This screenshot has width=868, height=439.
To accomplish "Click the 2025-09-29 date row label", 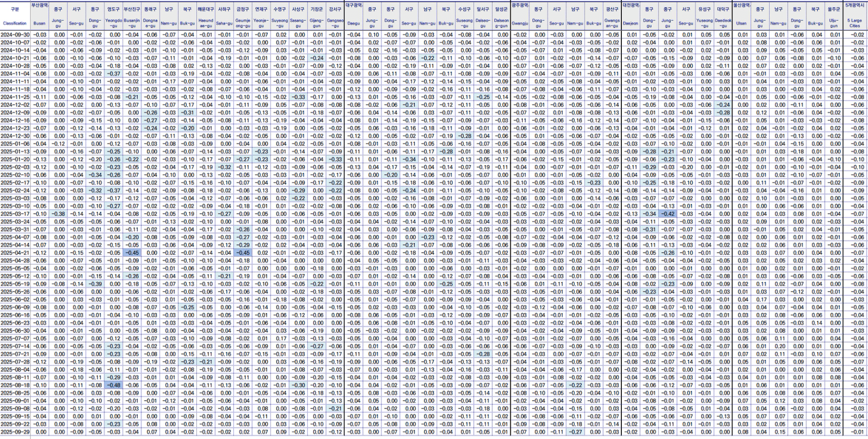I will pos(15,432).
